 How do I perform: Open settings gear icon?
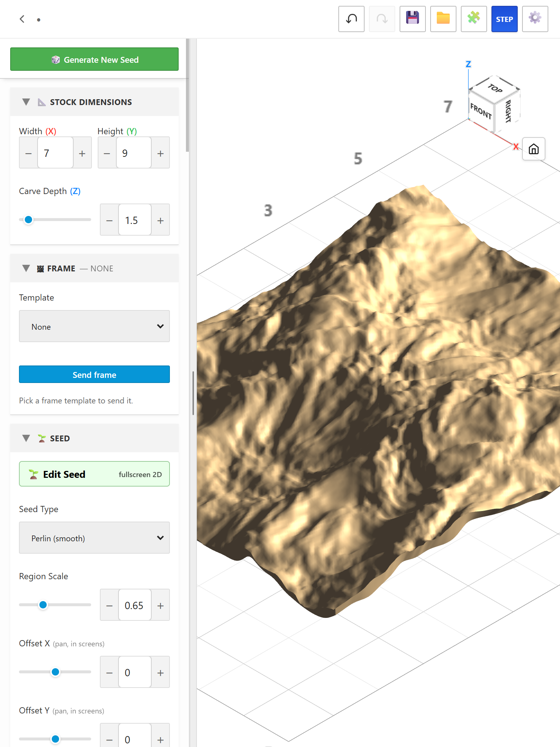pyautogui.click(x=535, y=19)
